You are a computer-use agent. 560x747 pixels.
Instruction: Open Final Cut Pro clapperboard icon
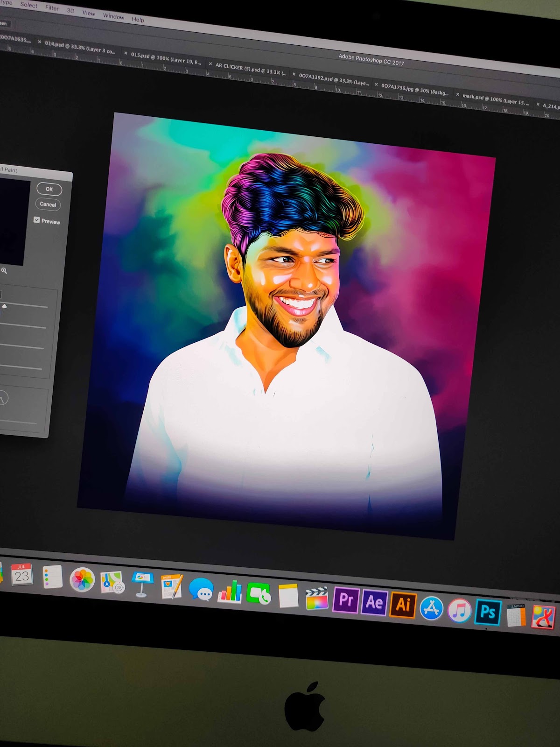tap(317, 598)
